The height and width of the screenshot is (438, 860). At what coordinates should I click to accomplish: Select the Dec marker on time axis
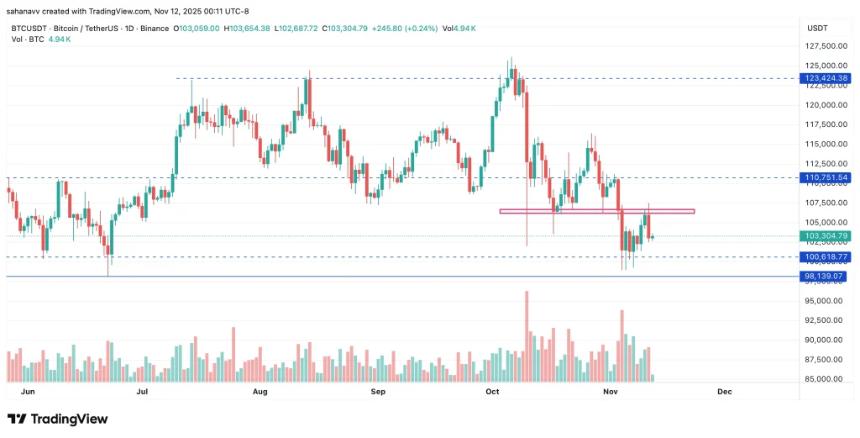(x=724, y=393)
